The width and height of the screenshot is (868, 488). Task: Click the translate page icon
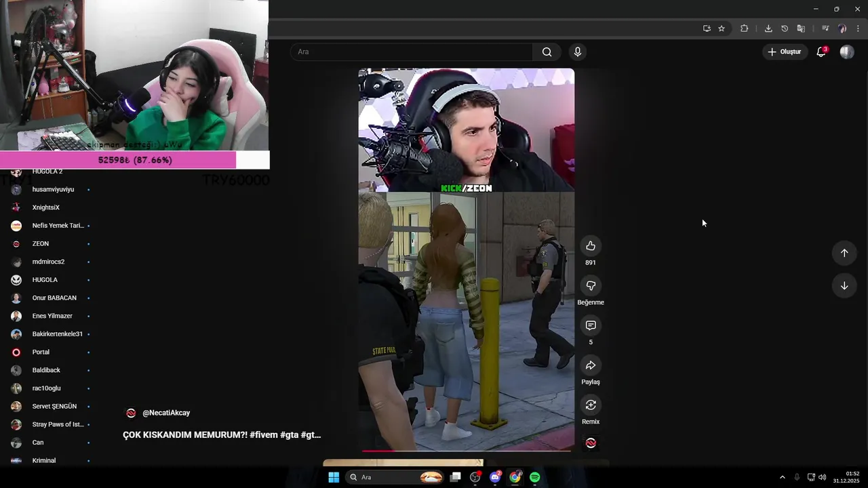coord(801,28)
